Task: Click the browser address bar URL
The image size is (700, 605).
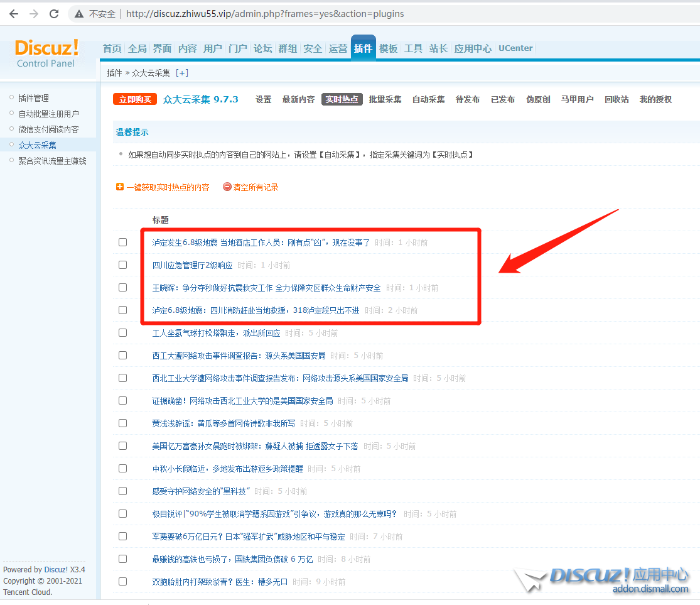Action: click(264, 13)
